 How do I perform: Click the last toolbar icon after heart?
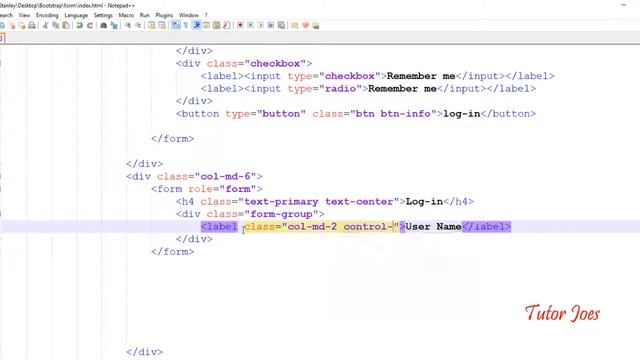click(x=316, y=25)
